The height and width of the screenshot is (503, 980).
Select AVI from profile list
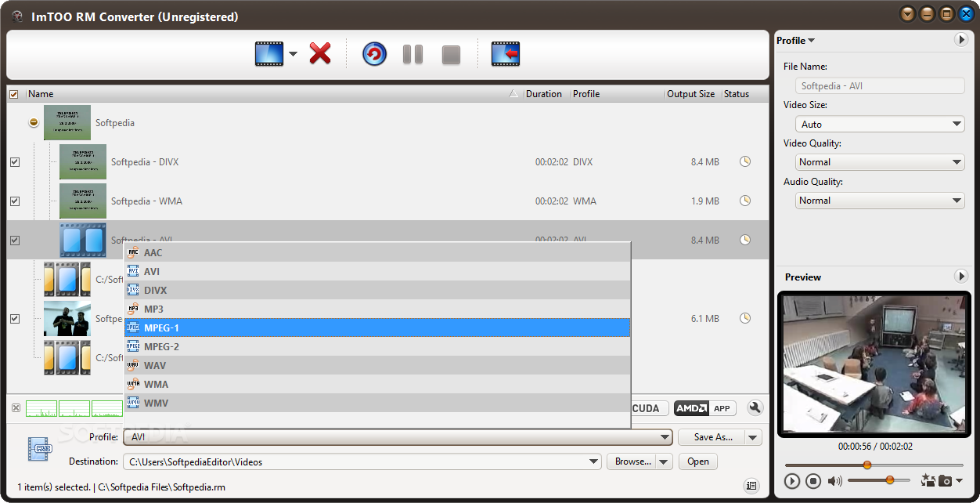[377, 271]
